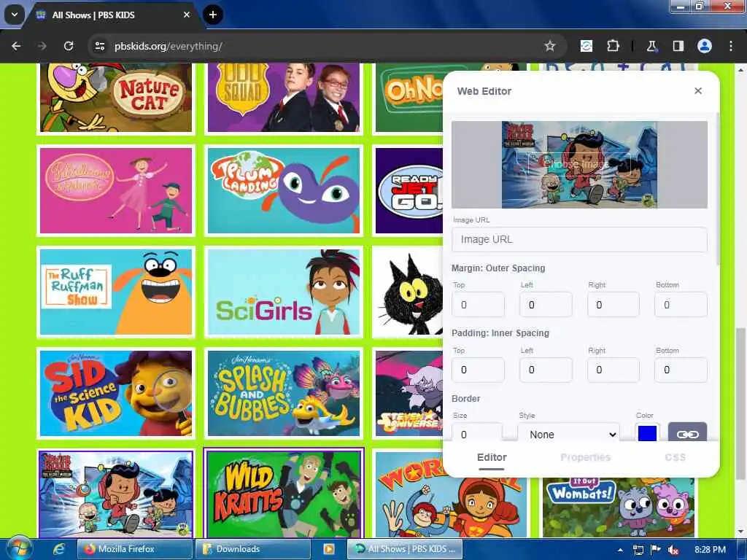Screen dimensions: 747x560
Task: Open the Work It Out Wombats tile
Action: click(x=619, y=507)
